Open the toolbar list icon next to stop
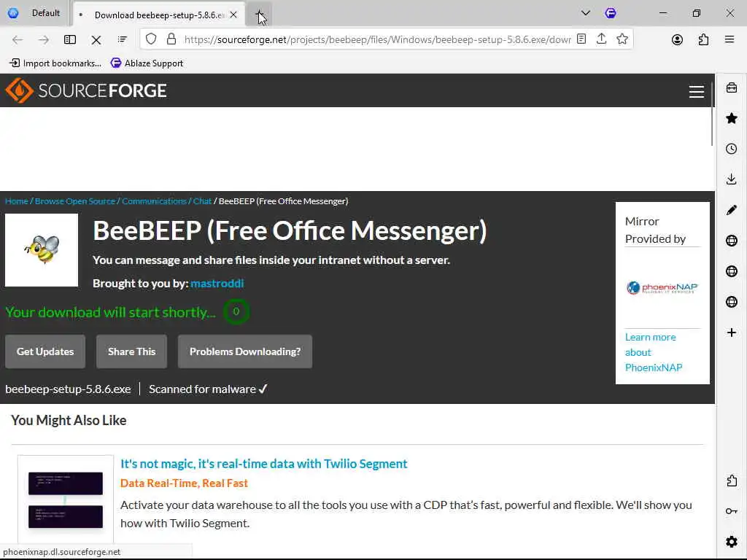Screen dimensions: 747x560 (123, 39)
